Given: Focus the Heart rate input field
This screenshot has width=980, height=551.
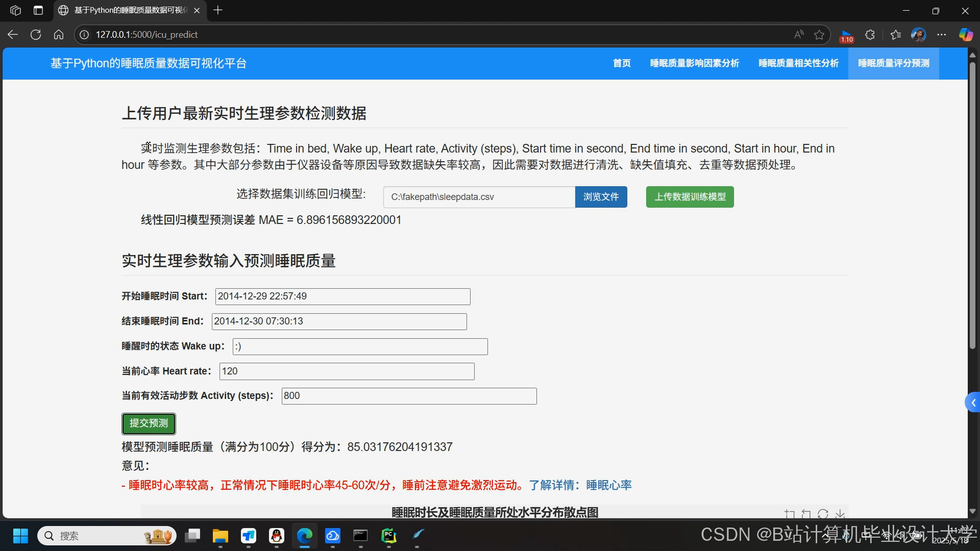Looking at the screenshot, I should (347, 371).
